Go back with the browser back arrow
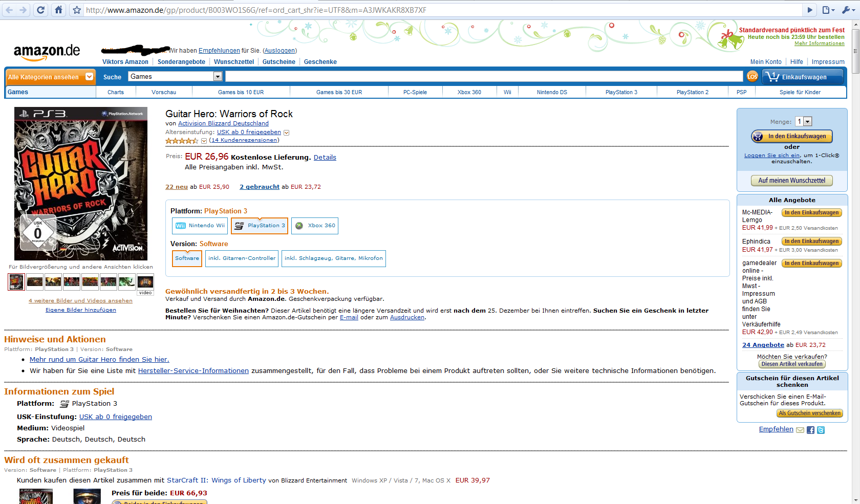This screenshot has height=504, width=860. [9, 10]
